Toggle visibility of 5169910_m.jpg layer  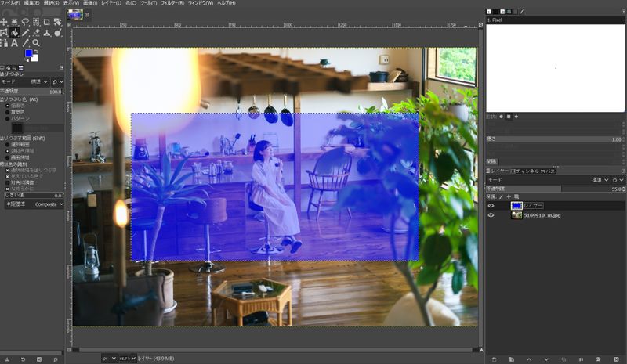point(491,214)
